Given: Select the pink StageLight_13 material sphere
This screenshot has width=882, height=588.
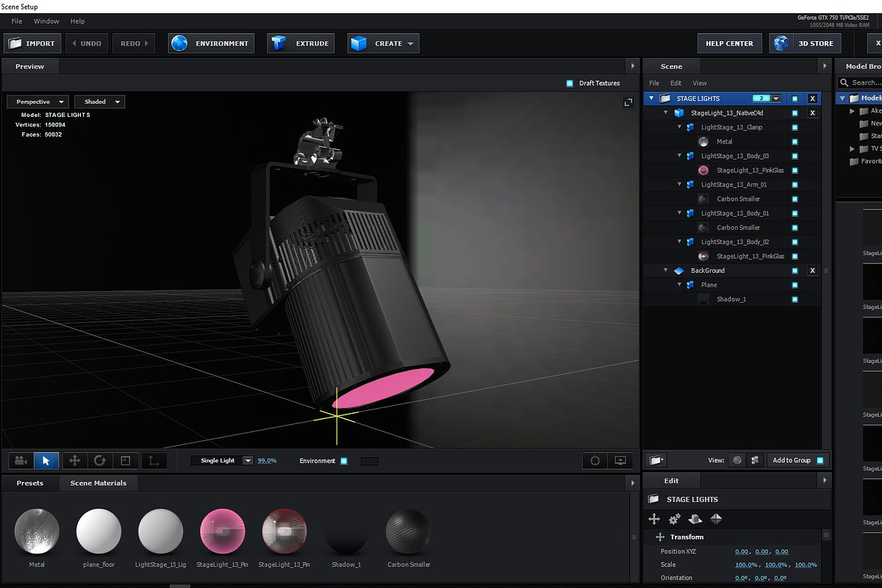Looking at the screenshot, I should click(222, 530).
